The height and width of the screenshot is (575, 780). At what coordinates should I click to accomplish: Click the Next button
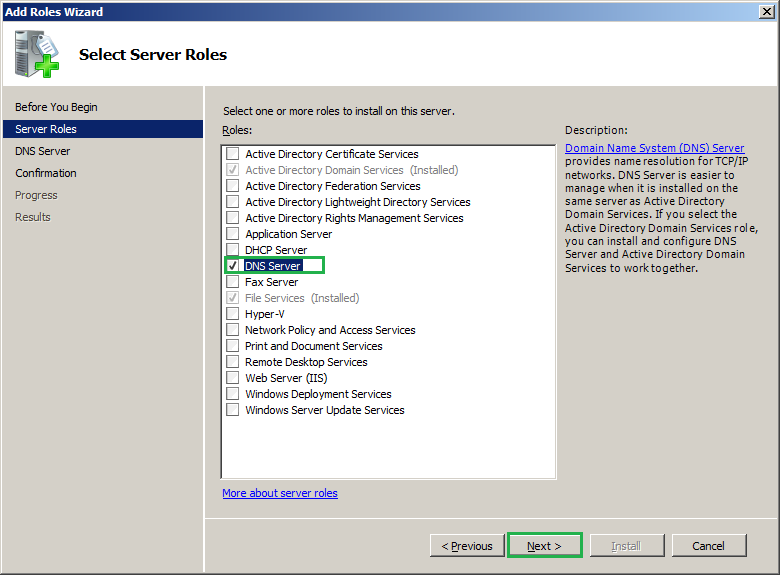[x=545, y=546]
